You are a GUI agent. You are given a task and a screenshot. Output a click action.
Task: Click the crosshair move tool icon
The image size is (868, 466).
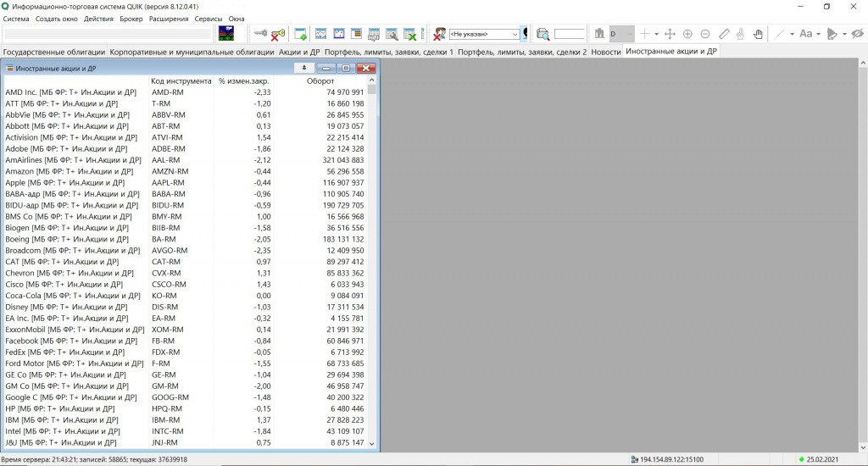tap(670, 34)
